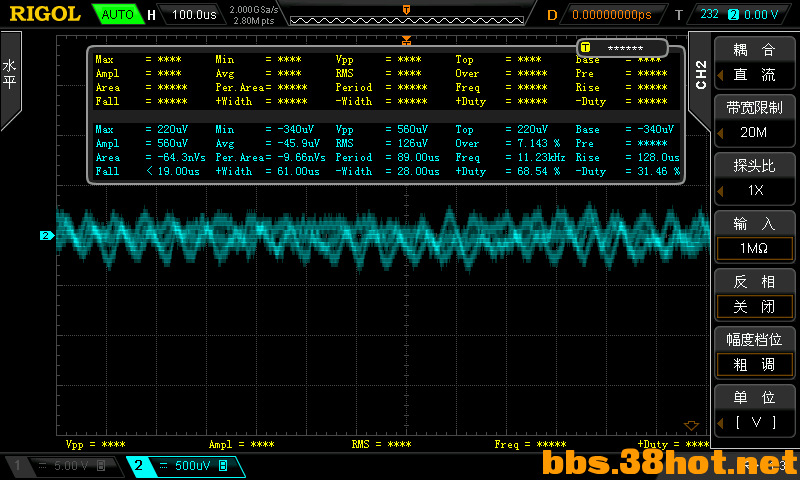This screenshot has width=800, height=480.
Task: Click the Avg = -45.9uV measurement
Action: coord(267,143)
